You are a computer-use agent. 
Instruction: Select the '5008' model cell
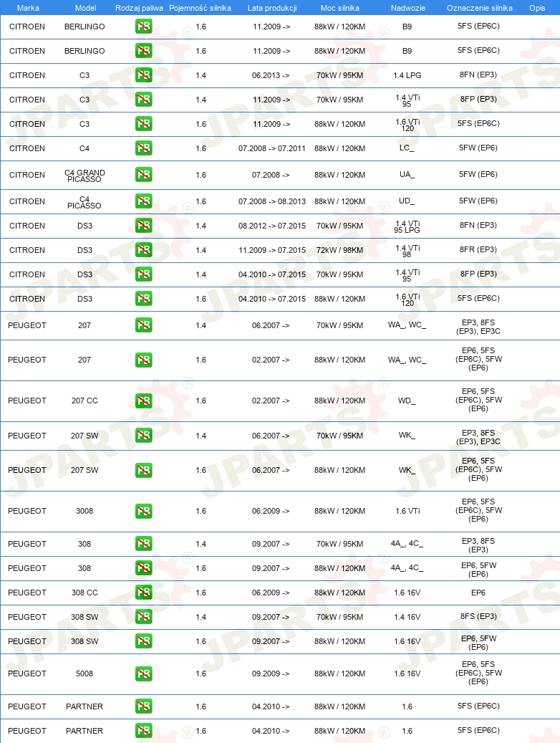pyautogui.click(x=85, y=674)
